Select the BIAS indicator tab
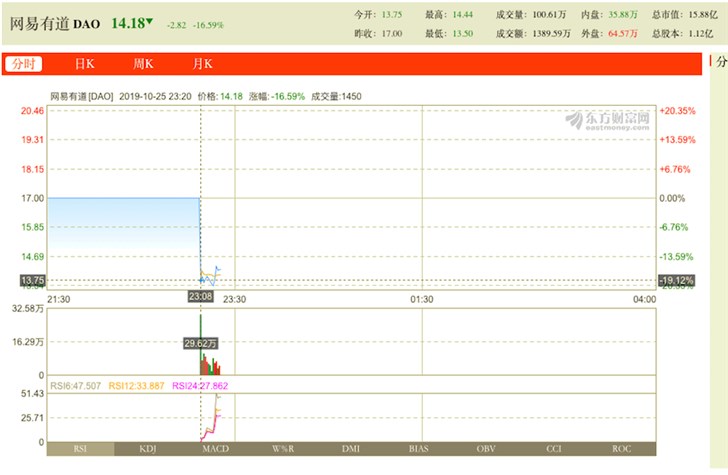 pyautogui.click(x=418, y=449)
